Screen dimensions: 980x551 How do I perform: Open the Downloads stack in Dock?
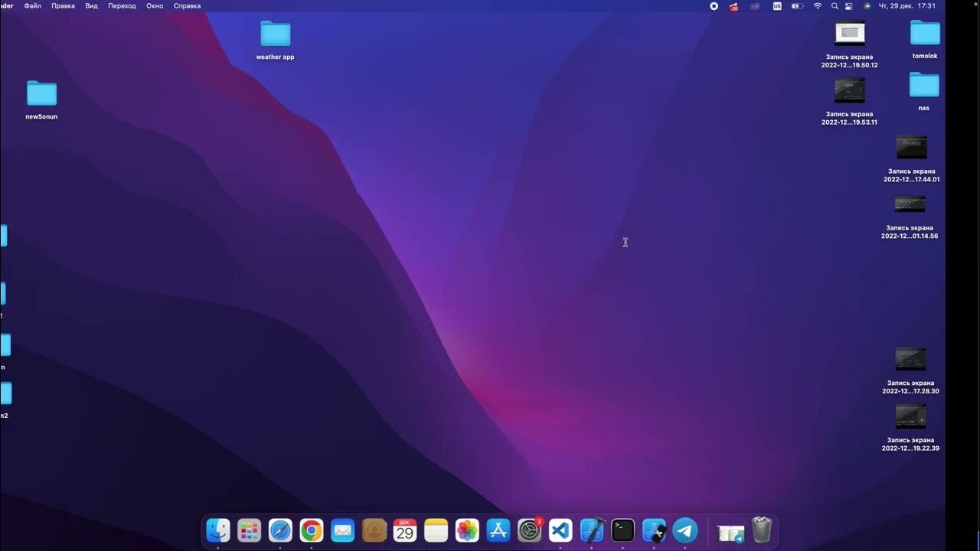pos(730,532)
